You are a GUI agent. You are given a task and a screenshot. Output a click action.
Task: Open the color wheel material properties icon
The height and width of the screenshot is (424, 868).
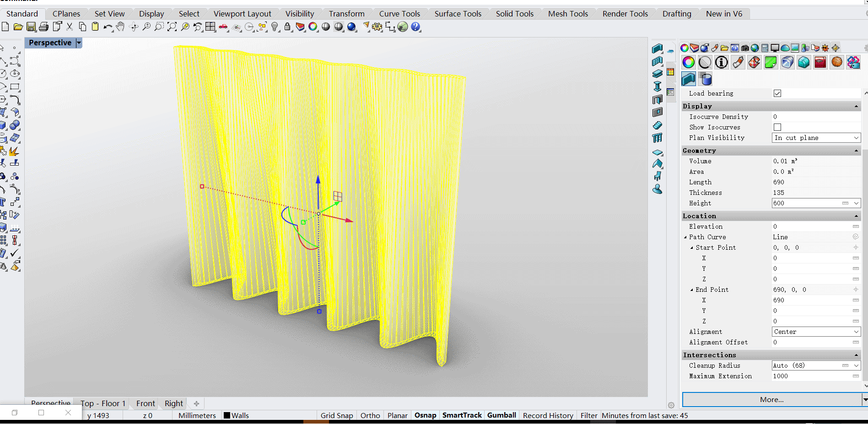pyautogui.click(x=689, y=62)
